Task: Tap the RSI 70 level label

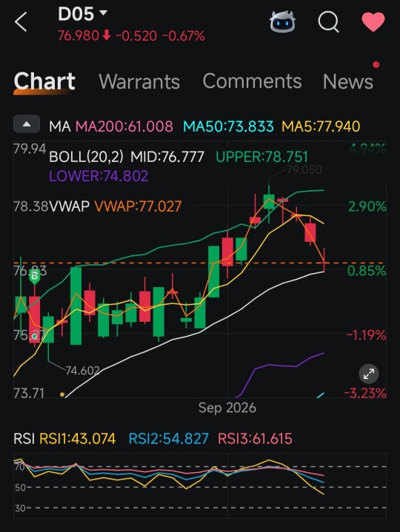Action: [x=20, y=467]
